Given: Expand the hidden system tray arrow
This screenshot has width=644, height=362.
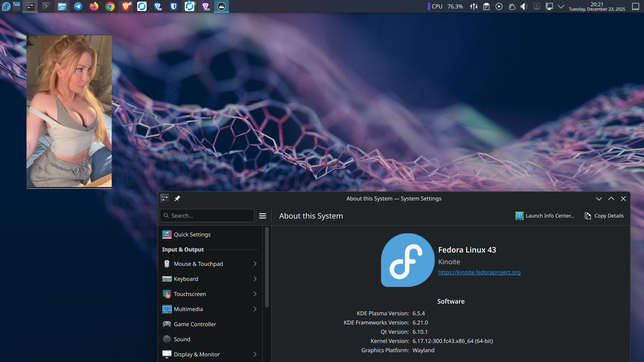Looking at the screenshot, I should 561,6.
